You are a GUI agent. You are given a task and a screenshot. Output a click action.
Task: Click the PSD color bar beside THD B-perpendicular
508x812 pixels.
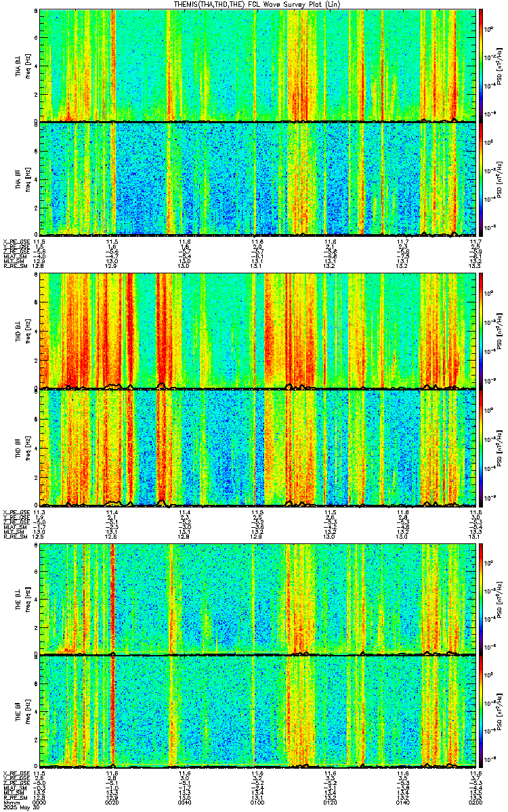pyautogui.click(x=482, y=331)
